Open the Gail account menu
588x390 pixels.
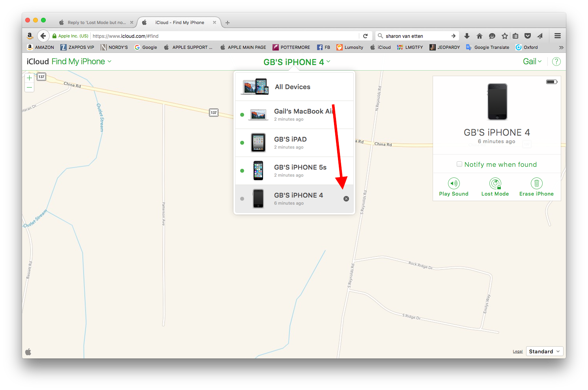coord(532,62)
